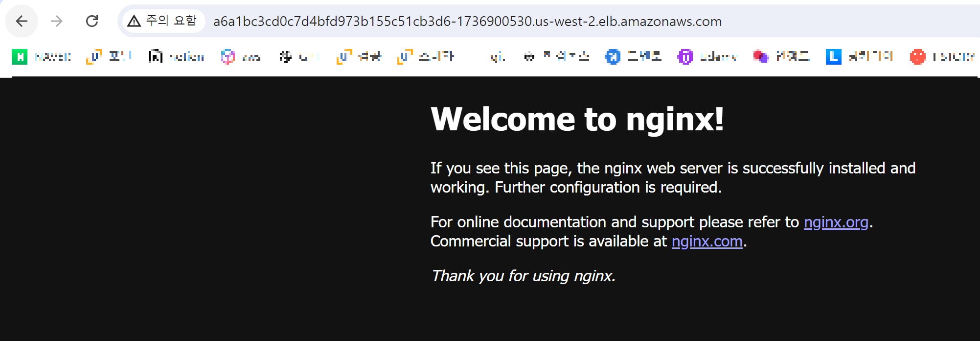Open the notion bookmark
Viewport: 980px width, 341px height.
pyautogui.click(x=176, y=57)
